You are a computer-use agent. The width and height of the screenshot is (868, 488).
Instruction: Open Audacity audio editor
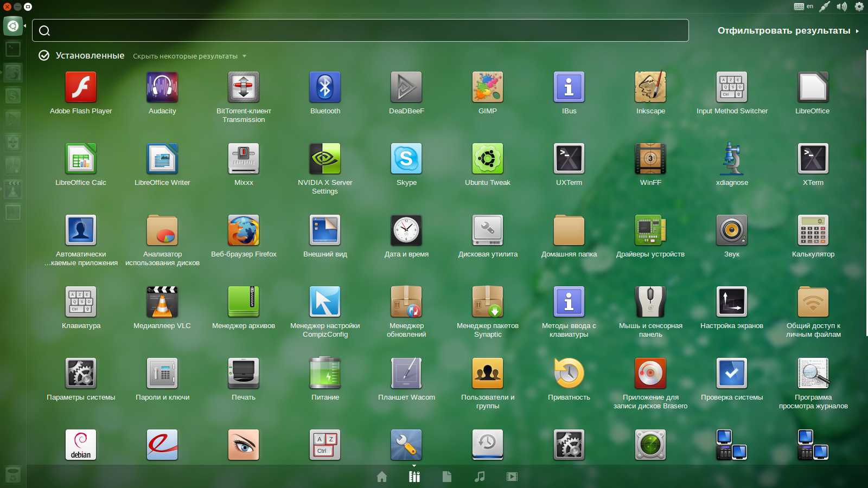click(x=162, y=87)
